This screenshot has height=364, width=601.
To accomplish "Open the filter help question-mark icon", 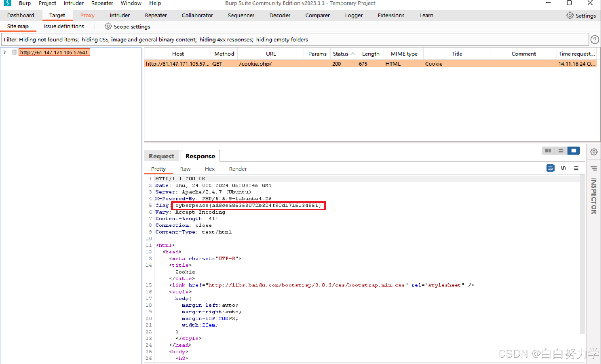I will (595, 40).
